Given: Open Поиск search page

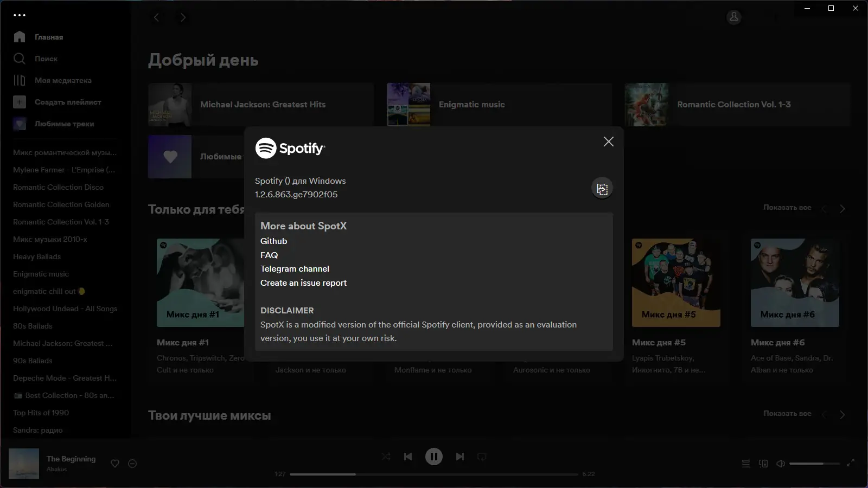Looking at the screenshot, I should click(46, 59).
